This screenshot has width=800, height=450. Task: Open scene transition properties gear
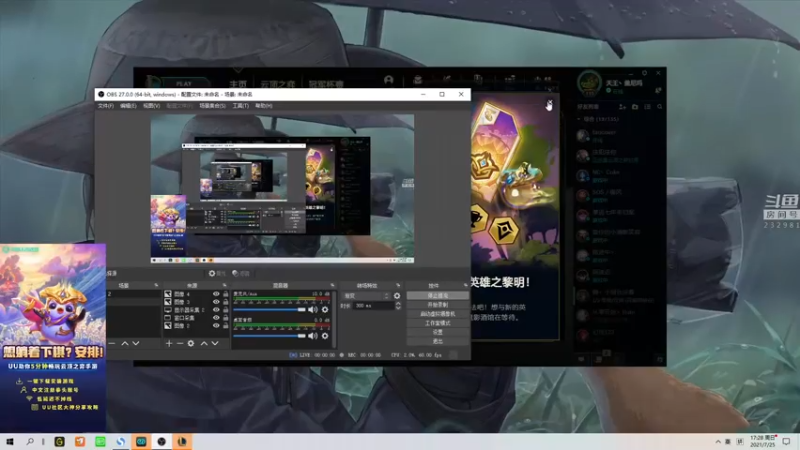pyautogui.click(x=397, y=295)
